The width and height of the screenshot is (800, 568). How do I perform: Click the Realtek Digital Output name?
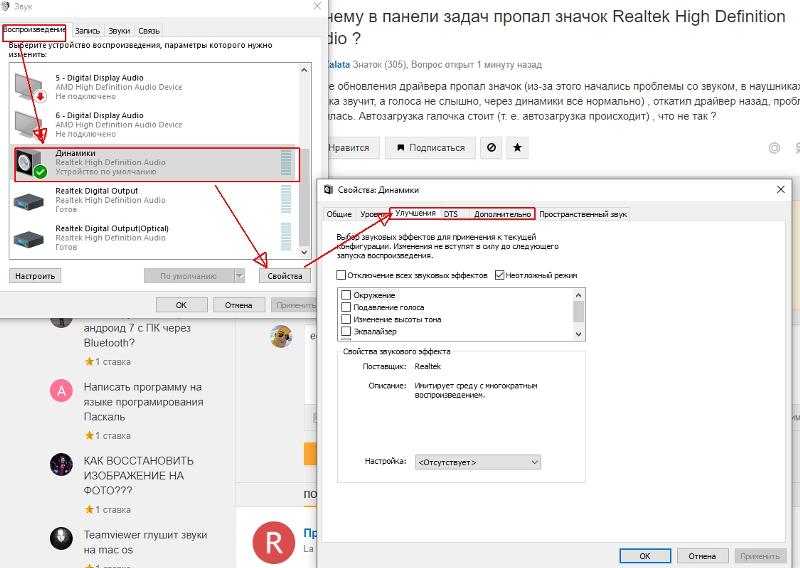(96, 191)
